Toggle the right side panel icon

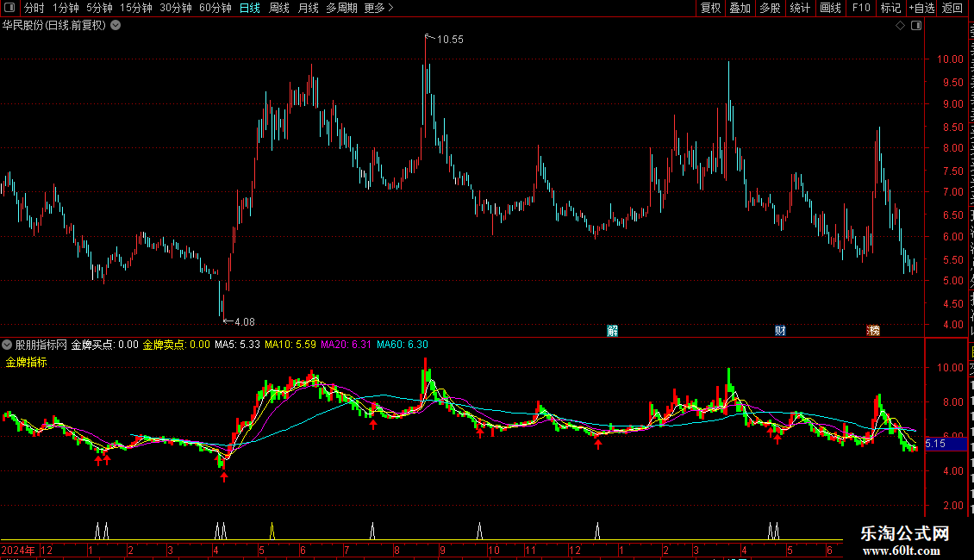click(x=916, y=26)
